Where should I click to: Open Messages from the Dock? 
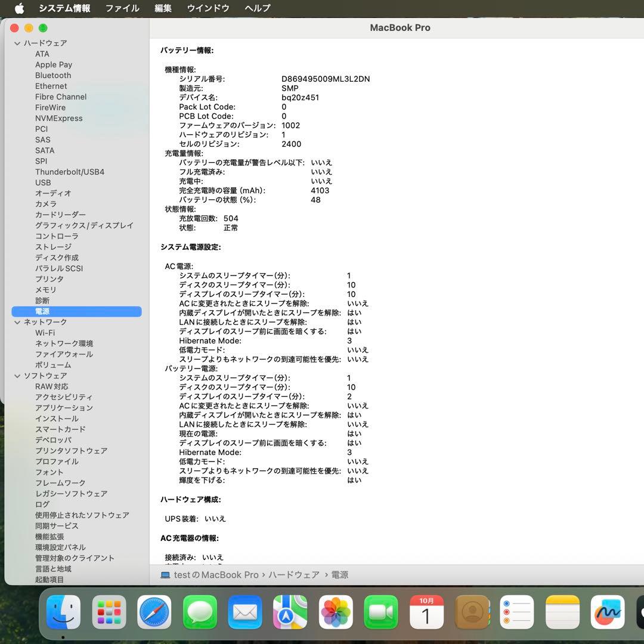point(199,612)
